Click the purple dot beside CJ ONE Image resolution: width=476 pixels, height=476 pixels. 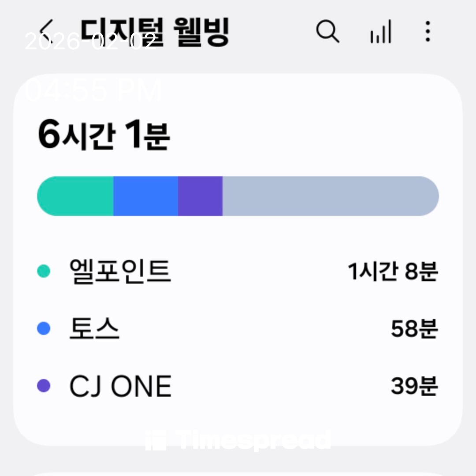point(44,386)
